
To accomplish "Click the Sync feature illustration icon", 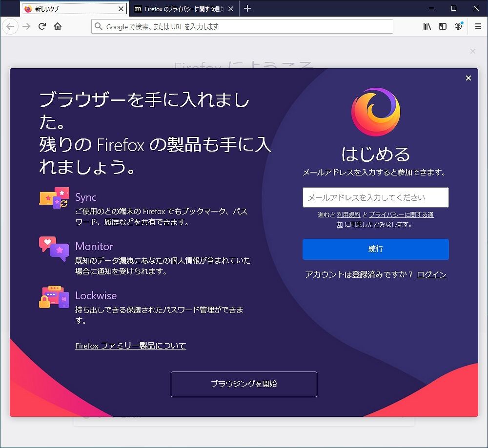I will [x=54, y=198].
